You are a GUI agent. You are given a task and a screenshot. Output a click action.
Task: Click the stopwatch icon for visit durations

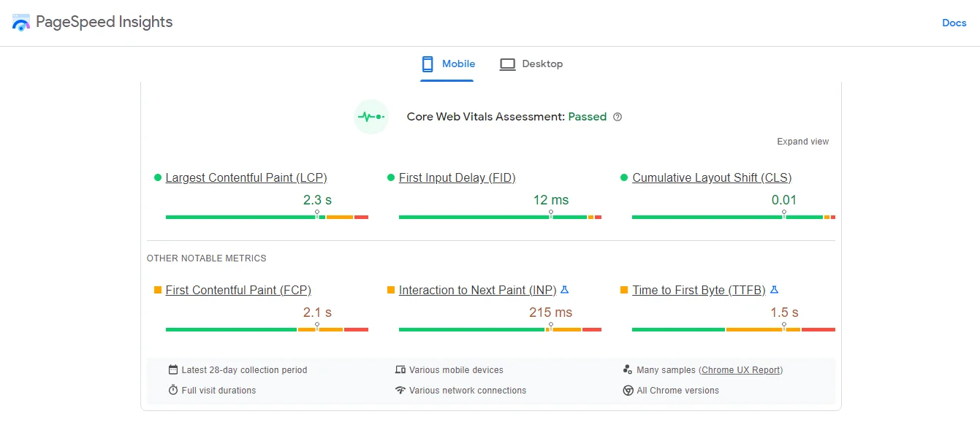pos(173,390)
